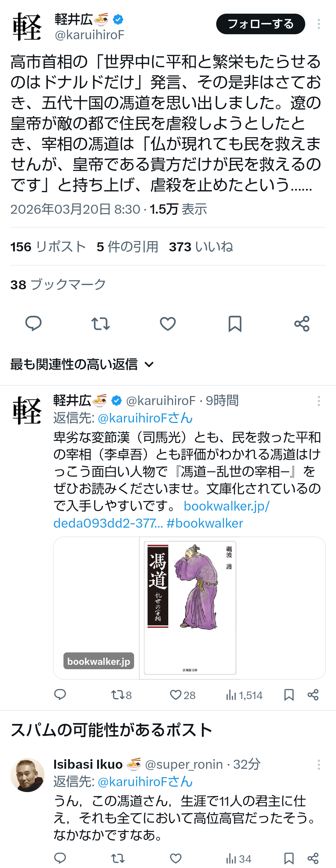Reply to the main post via speech bubble icon
Viewport: 336px width, 868px height.
point(33,324)
